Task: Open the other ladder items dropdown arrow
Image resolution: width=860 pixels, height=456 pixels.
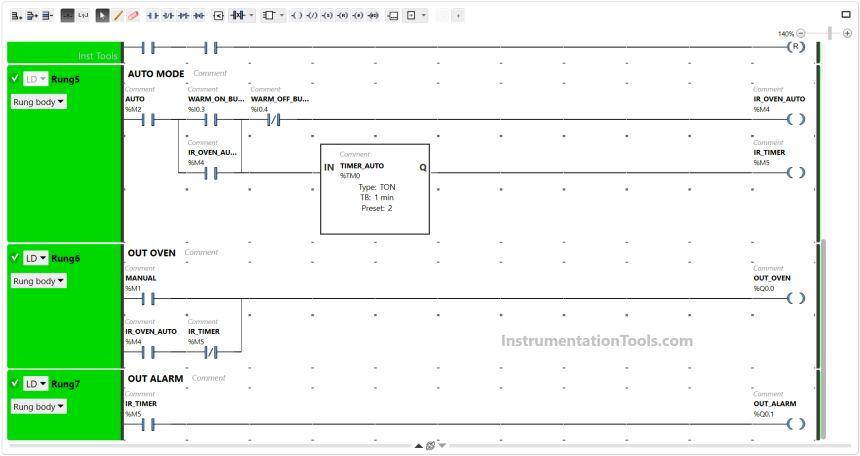Action: click(423, 16)
